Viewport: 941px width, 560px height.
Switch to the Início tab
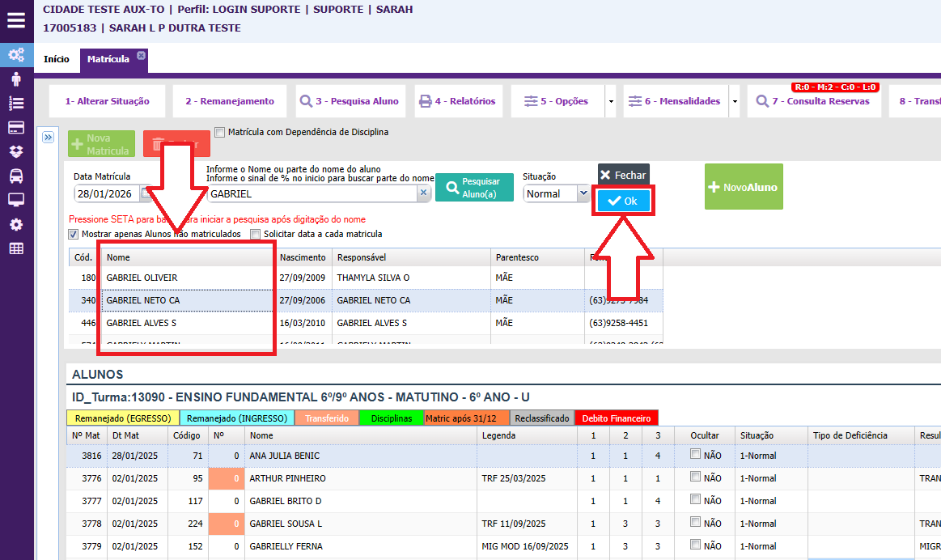tap(56, 60)
